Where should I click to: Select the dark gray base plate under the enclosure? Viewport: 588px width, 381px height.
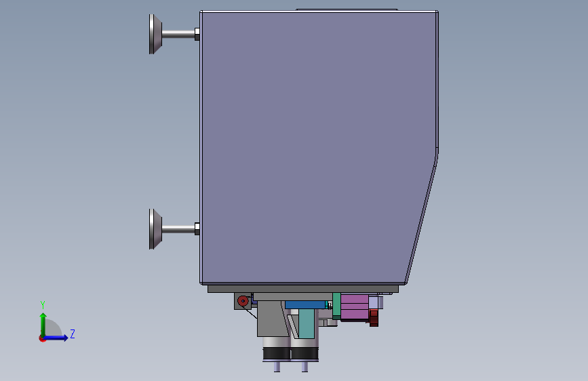coord(303,289)
